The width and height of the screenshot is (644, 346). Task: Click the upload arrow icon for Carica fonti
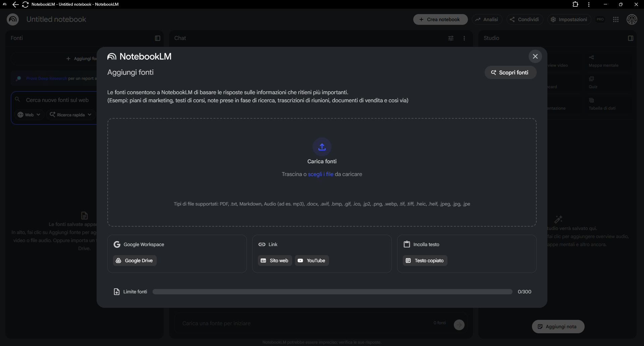coord(322,147)
